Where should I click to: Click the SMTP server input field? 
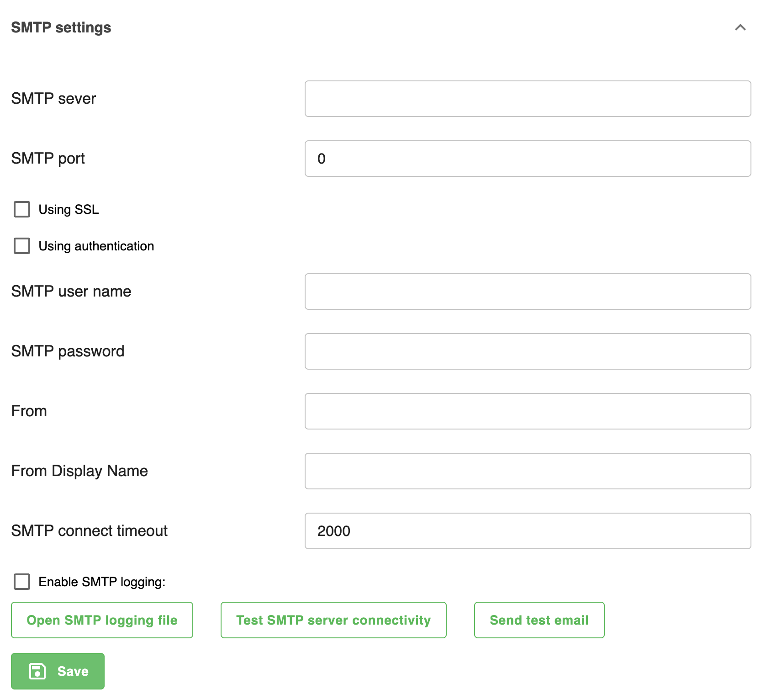click(528, 99)
